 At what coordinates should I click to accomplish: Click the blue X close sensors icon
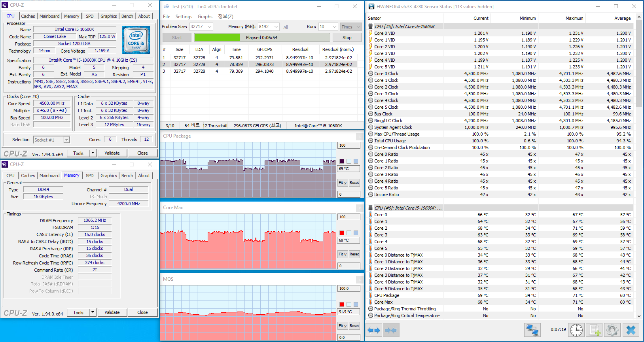point(631,330)
